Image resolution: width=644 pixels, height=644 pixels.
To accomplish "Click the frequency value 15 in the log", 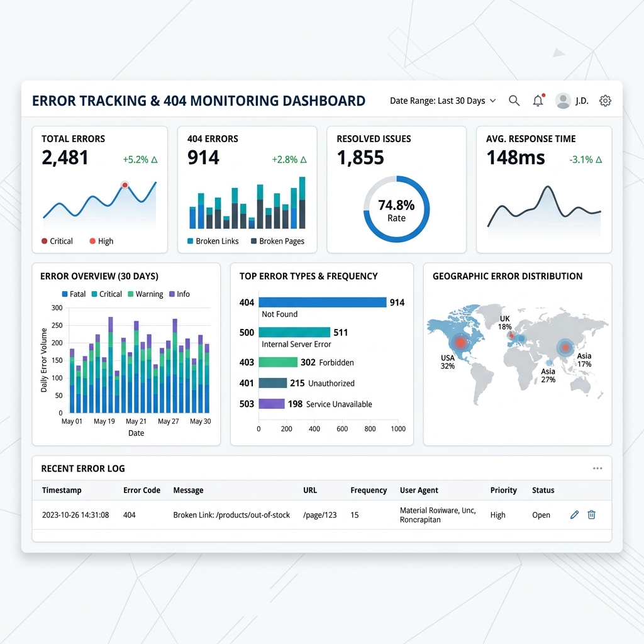I will (355, 514).
